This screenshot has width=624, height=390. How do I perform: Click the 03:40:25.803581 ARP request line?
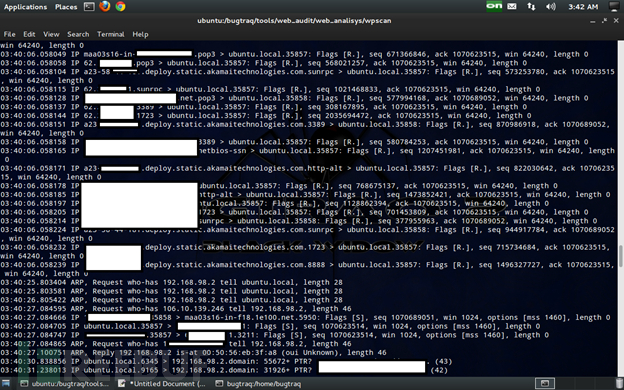tap(172, 291)
